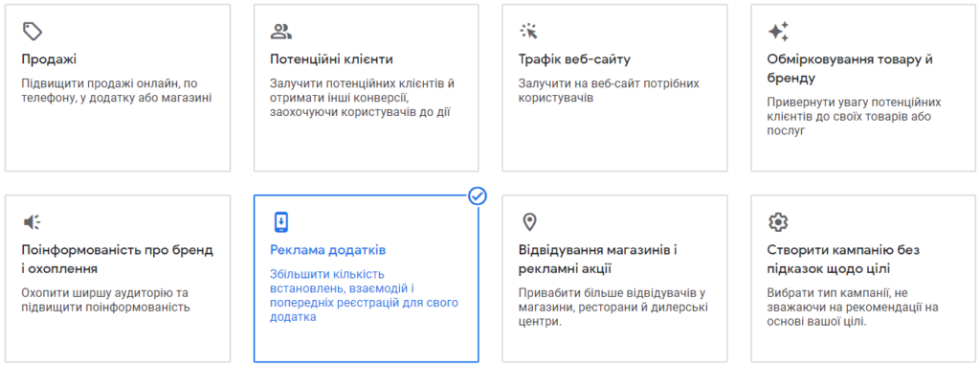This screenshot has width=980, height=368.
Task: Click description 'Підвищити продажі онлайн, по телефону'
Action: click(117, 91)
